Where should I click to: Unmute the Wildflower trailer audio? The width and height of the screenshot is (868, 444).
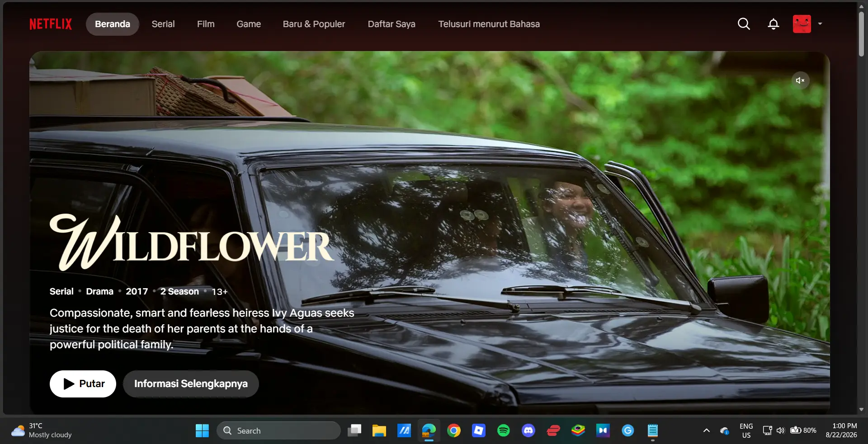pos(800,80)
